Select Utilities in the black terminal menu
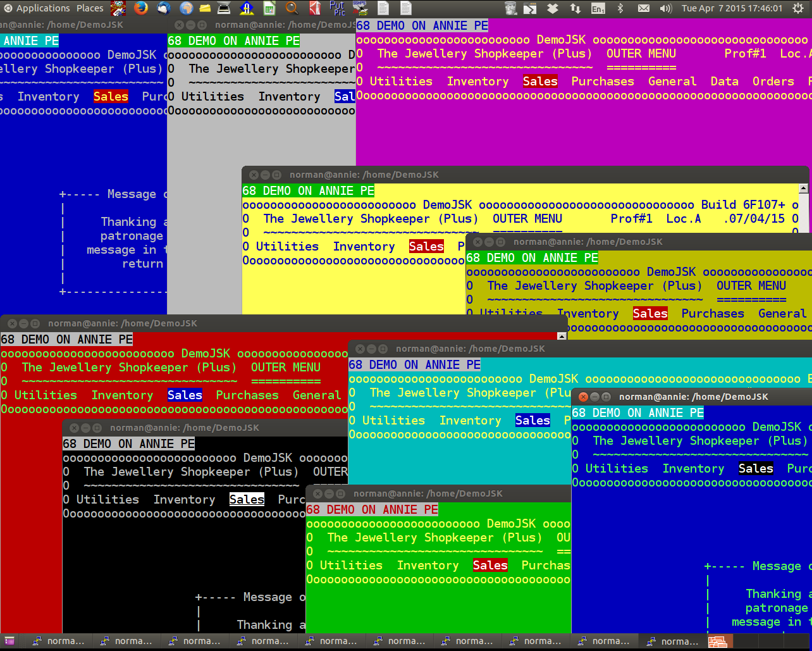 pyautogui.click(x=108, y=499)
